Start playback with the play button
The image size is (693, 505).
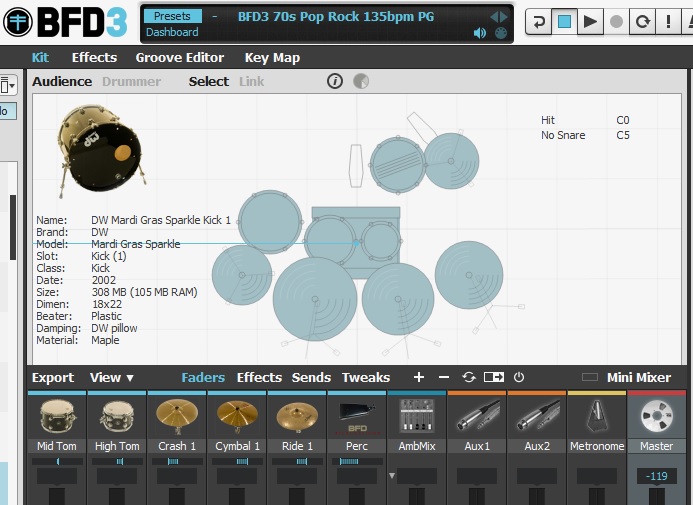[x=590, y=21]
